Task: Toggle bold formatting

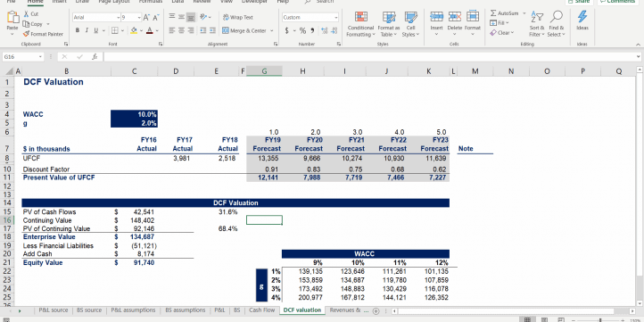Action: pyautogui.click(x=78, y=30)
